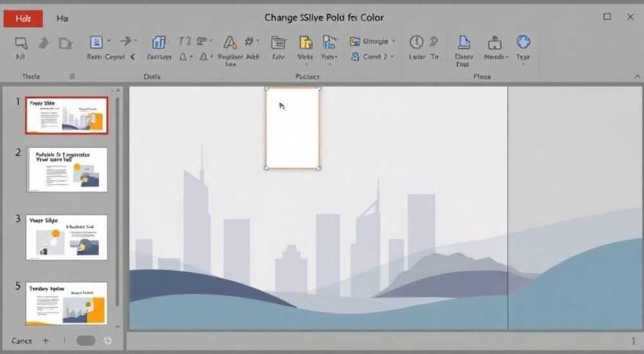Open dropdown arrow next to blue layout icon
Image resolution: width=644 pixels, height=354 pixels.
[x=109, y=41]
